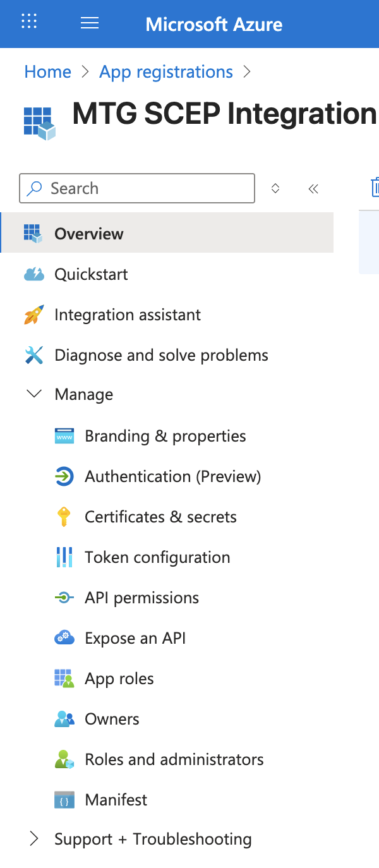
Task: Click the Quickstart cloud icon
Action: pos(33,274)
